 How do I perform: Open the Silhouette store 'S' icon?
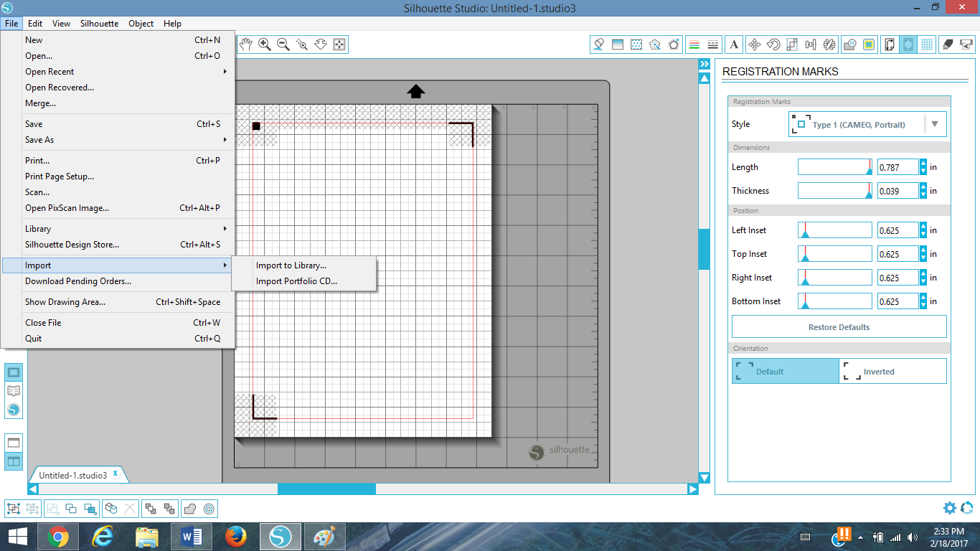(14, 410)
